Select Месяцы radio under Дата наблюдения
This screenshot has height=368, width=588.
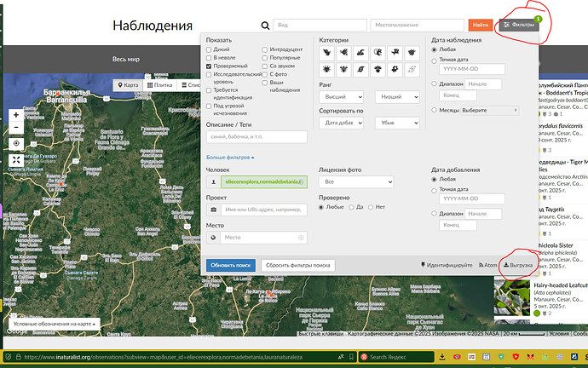435,110
